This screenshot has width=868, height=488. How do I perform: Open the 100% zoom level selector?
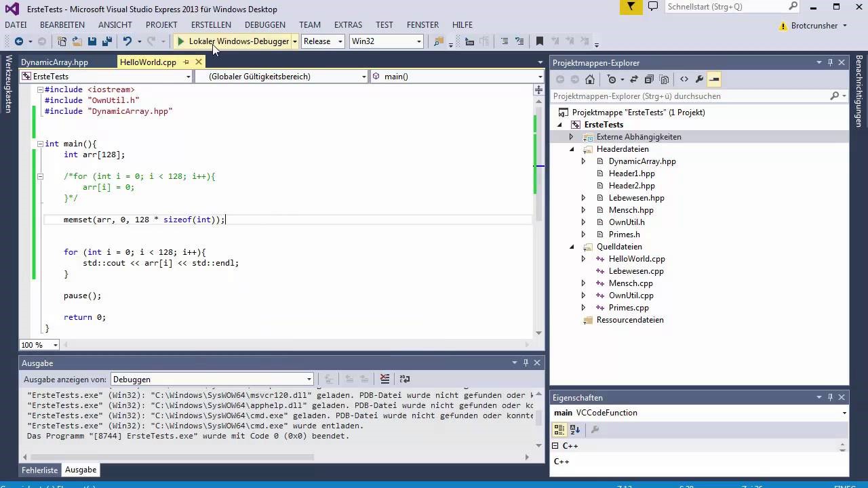point(38,345)
